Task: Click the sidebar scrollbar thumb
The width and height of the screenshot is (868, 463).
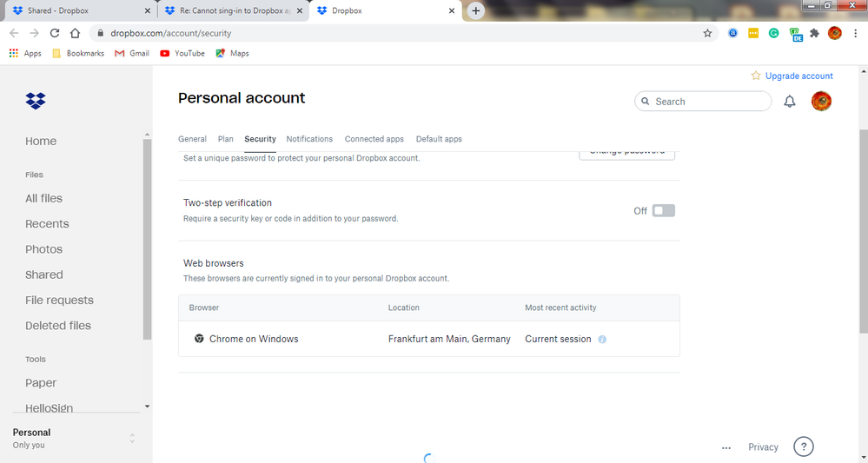Action: click(147, 239)
